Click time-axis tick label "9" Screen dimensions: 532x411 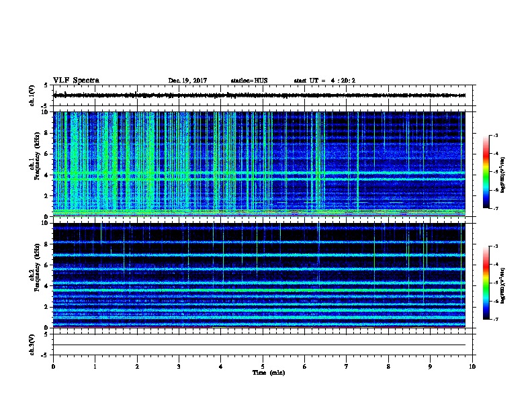430,366
